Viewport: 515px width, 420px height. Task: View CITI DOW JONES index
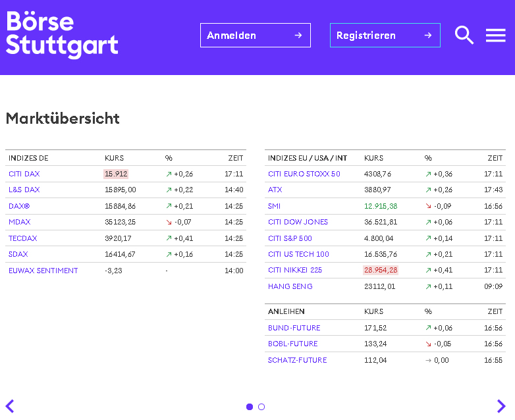(298, 222)
